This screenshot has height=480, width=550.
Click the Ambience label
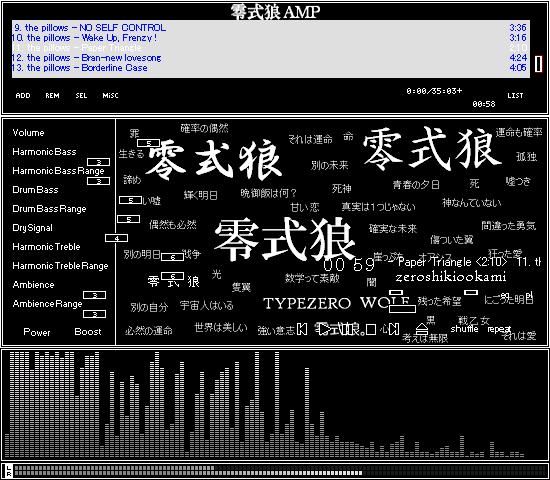click(x=33, y=285)
